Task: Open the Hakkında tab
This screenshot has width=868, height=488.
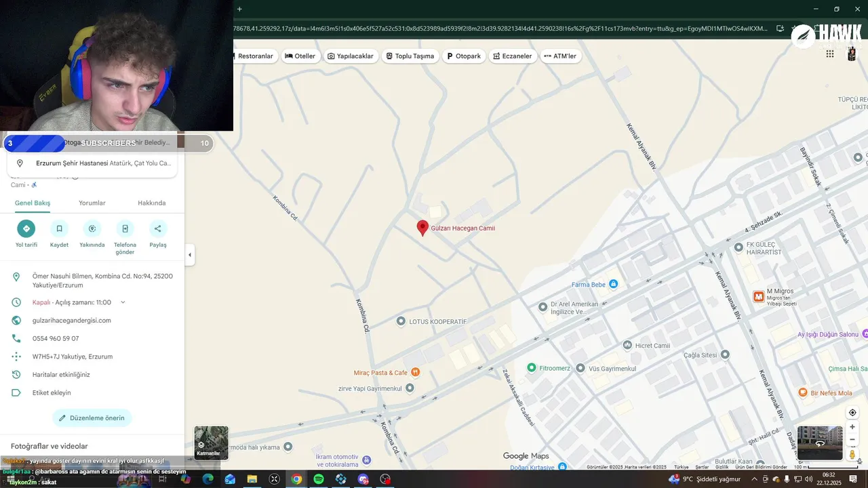Action: [152, 203]
